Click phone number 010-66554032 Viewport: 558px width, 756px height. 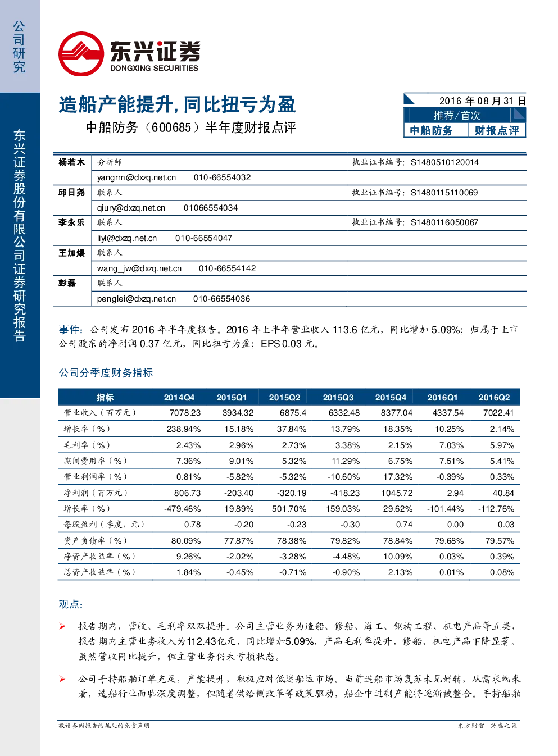coord(223,177)
